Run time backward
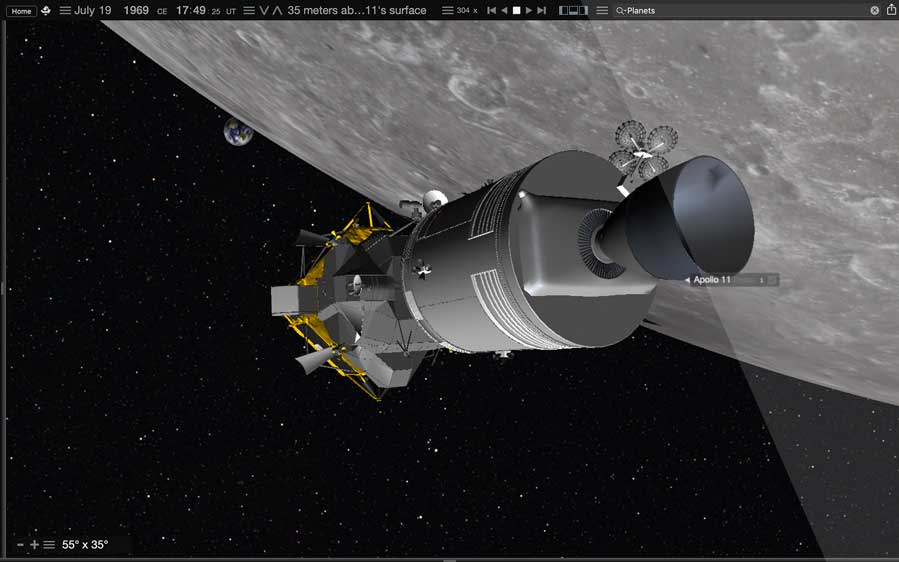This screenshot has width=899, height=562. 504,10
